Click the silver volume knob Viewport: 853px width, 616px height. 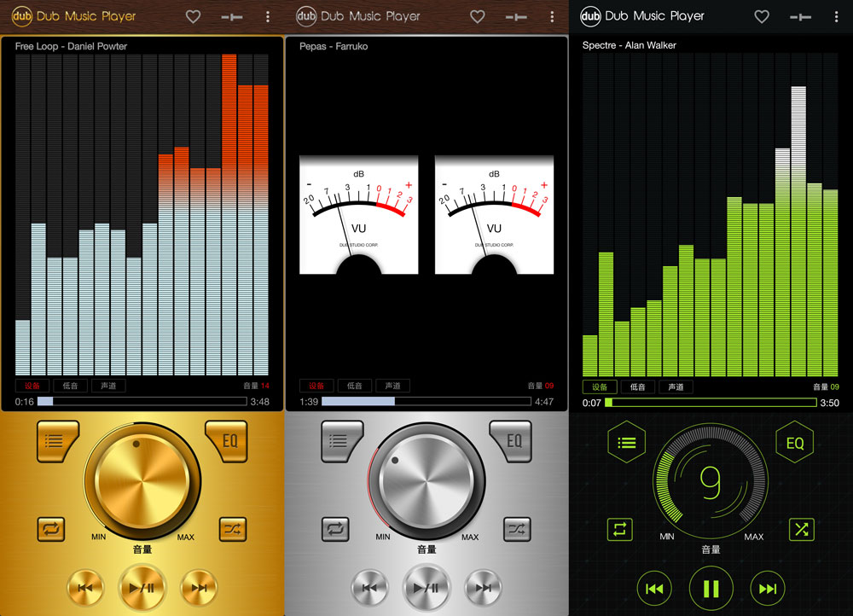tap(426, 481)
